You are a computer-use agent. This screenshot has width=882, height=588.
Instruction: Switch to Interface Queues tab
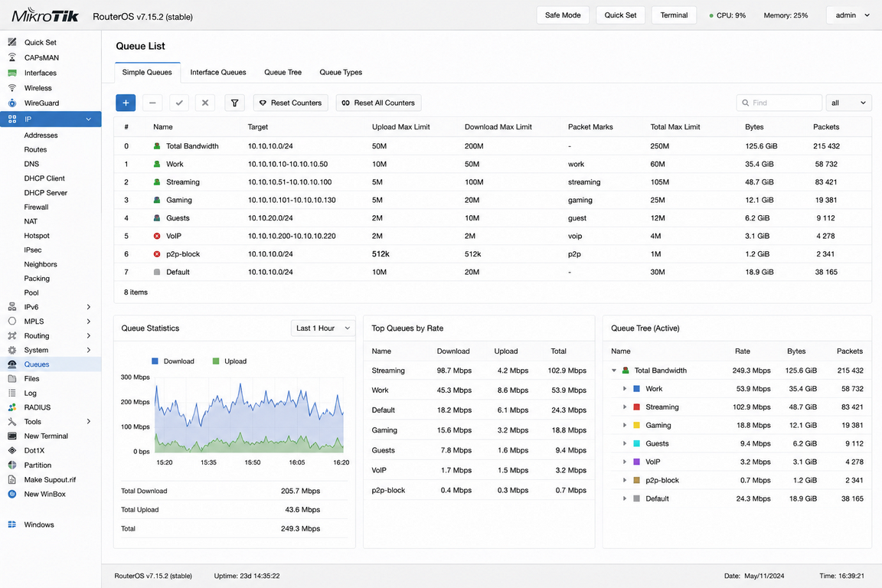pos(218,72)
